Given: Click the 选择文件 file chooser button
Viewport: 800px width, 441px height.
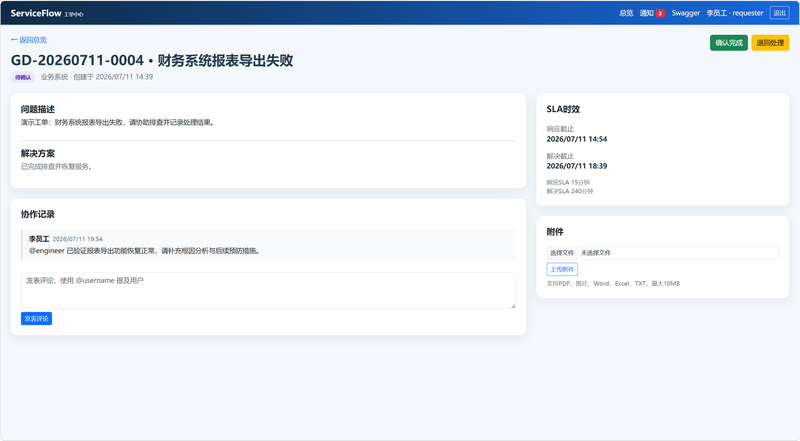Looking at the screenshot, I should coord(562,253).
